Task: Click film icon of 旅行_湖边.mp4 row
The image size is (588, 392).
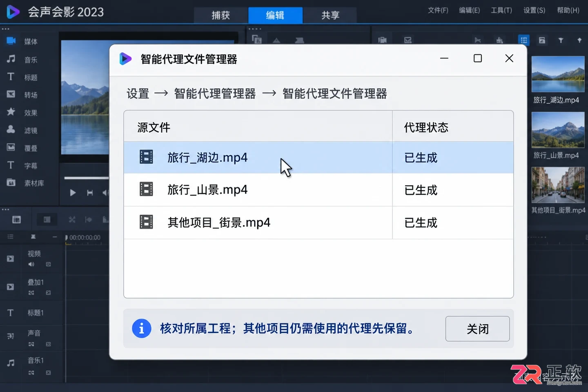Action: tap(146, 157)
